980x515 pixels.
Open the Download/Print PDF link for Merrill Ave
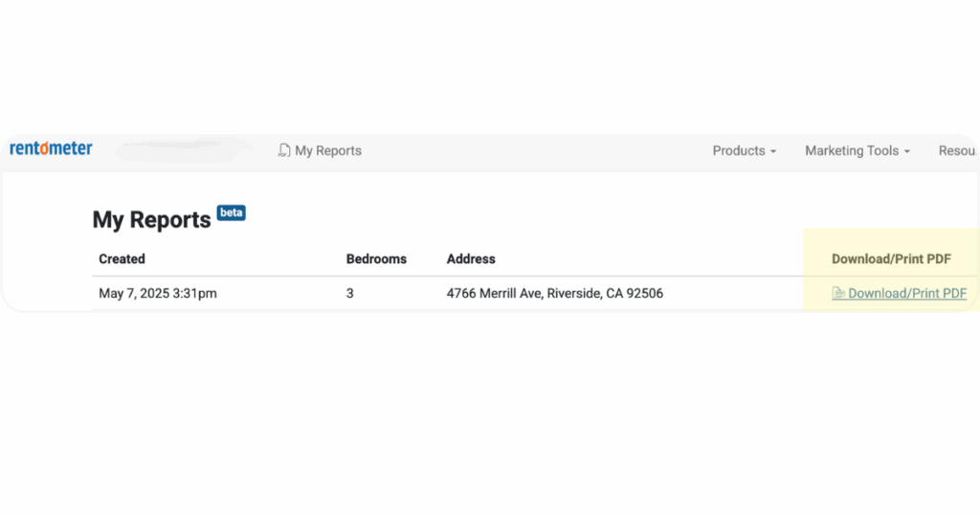pyautogui.click(x=900, y=293)
